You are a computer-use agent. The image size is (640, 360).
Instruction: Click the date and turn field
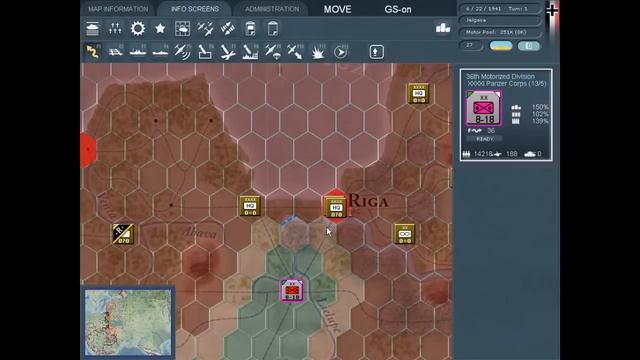(500, 9)
